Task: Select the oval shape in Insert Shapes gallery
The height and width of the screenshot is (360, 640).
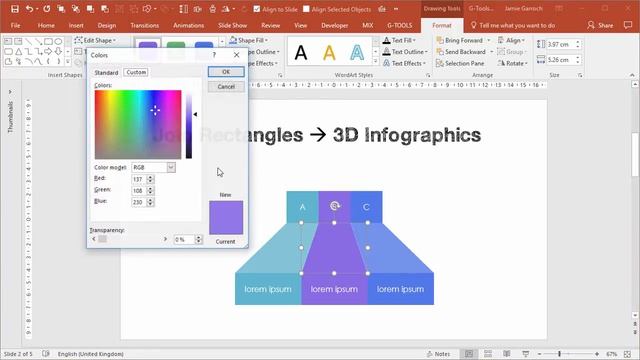Action: pyautogui.click(x=58, y=42)
